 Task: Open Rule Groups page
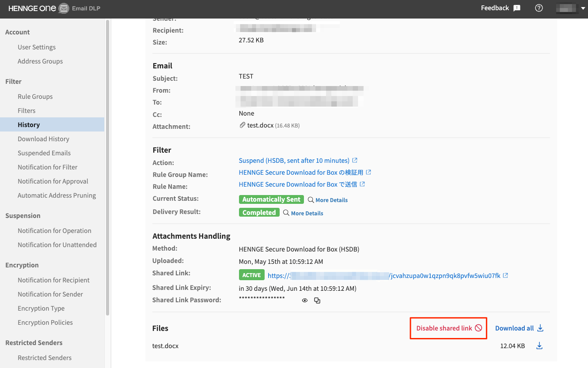35,97
